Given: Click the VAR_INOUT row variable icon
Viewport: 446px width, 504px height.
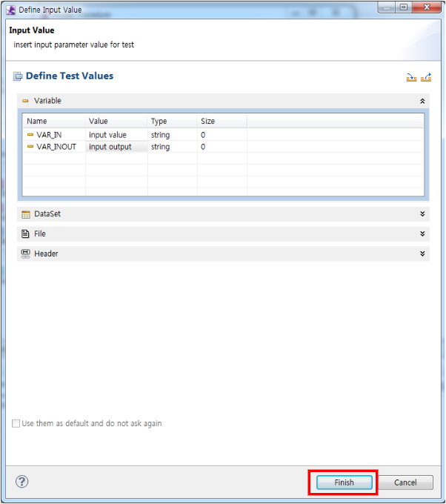Looking at the screenshot, I should [x=30, y=147].
